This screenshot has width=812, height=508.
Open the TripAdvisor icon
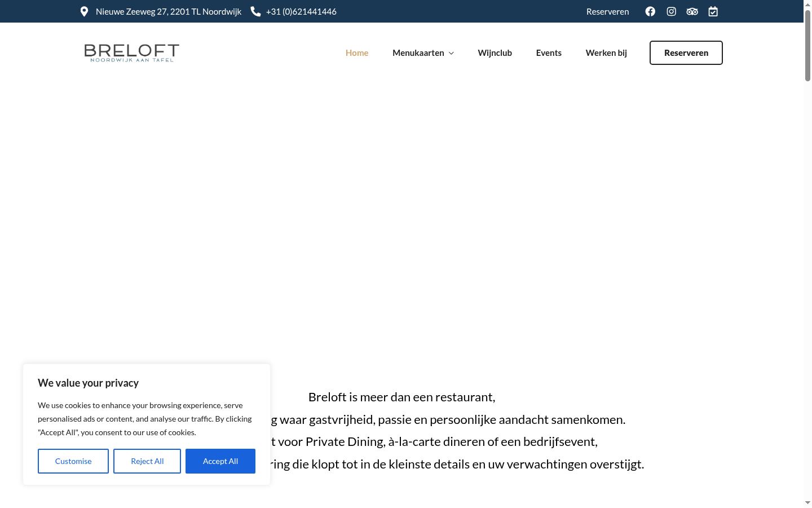coord(692,11)
